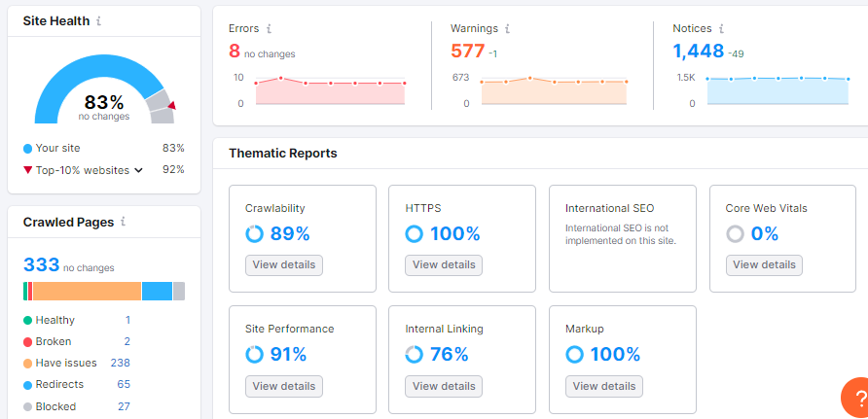Click the orange Have issues bar segment
The width and height of the screenshot is (868, 419).
click(x=88, y=291)
